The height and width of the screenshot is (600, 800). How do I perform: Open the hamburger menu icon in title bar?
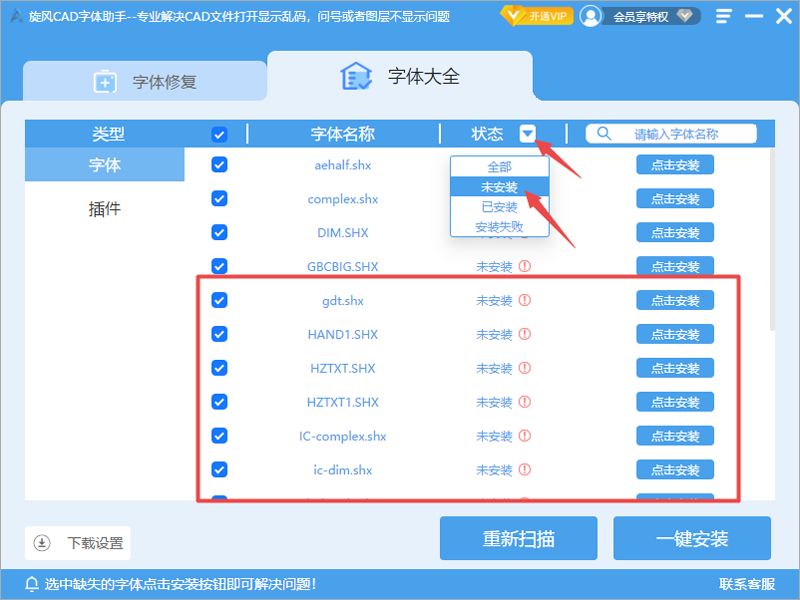point(723,16)
